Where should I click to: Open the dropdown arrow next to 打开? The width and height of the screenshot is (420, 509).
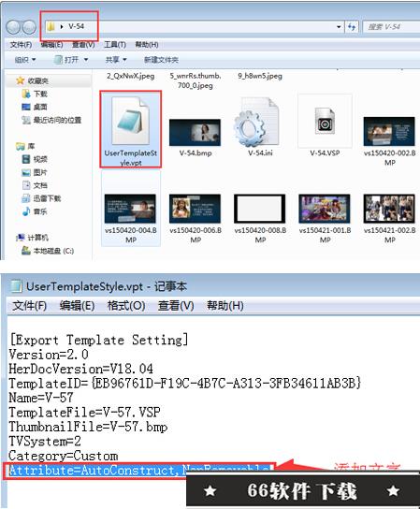click(x=86, y=60)
